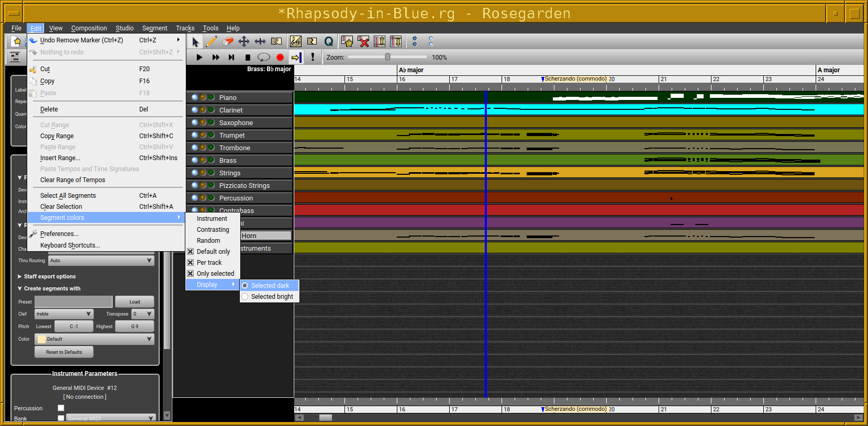Open the File menu
The image size is (868, 426).
(16, 28)
